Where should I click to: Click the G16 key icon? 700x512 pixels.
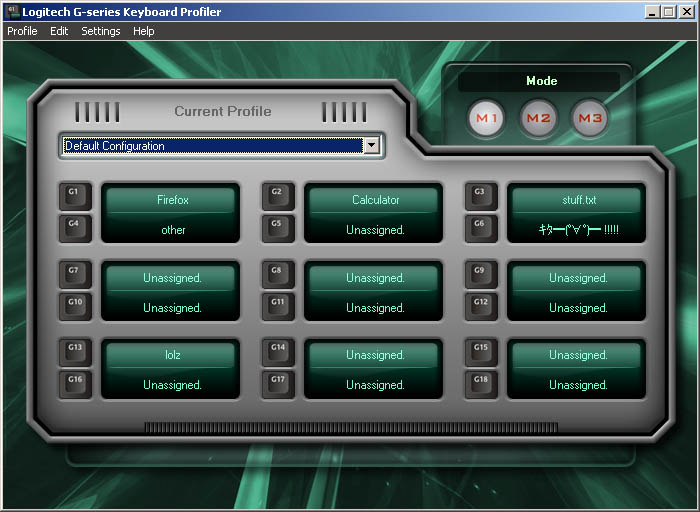(x=75, y=384)
